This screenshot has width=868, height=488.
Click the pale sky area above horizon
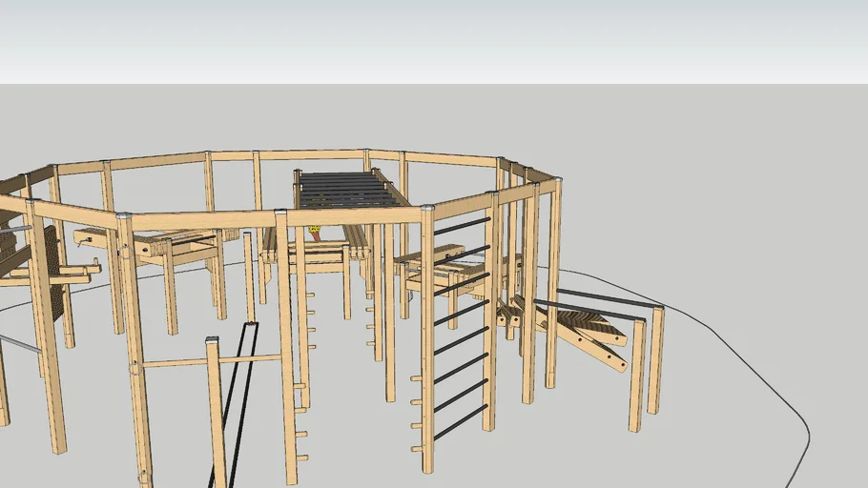pyautogui.click(x=434, y=38)
